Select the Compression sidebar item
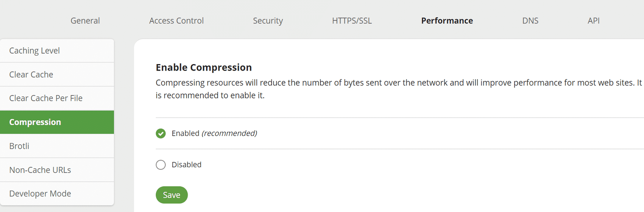This screenshot has width=644, height=212. pos(57,122)
